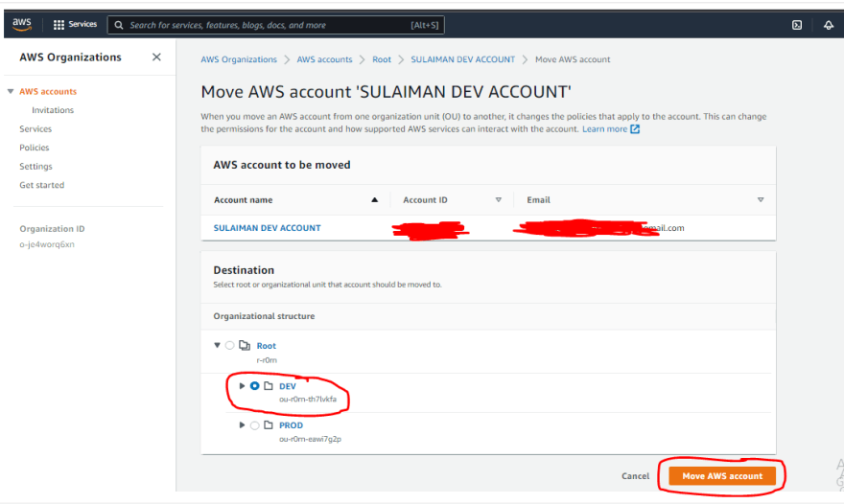Click the DEV folder icon

click(x=268, y=385)
